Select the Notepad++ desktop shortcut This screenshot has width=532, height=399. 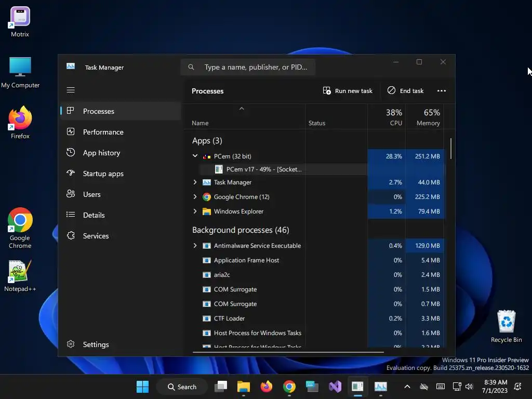[20, 275]
